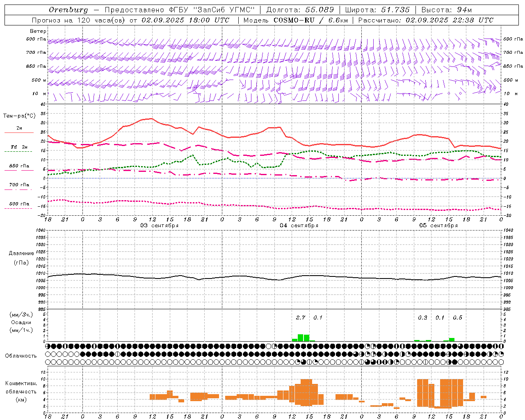This screenshot has width=525, height=420.
Task: Click the "0.5" precipitation amount
Action: [x=457, y=317]
